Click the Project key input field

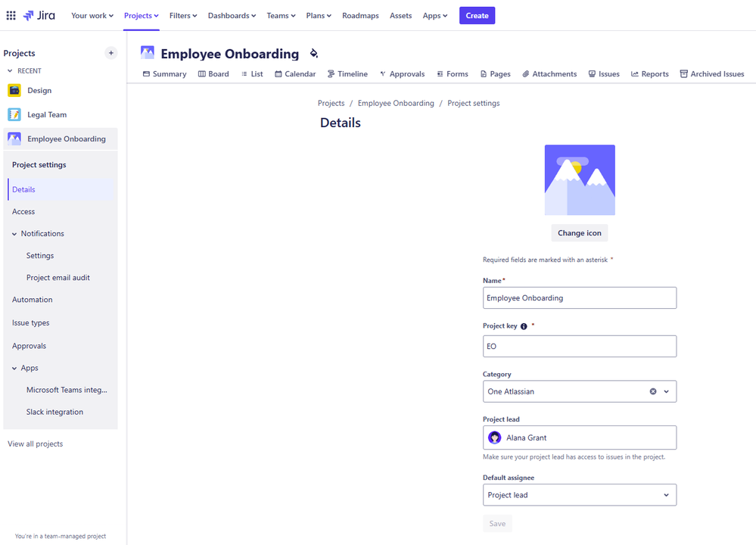580,346
